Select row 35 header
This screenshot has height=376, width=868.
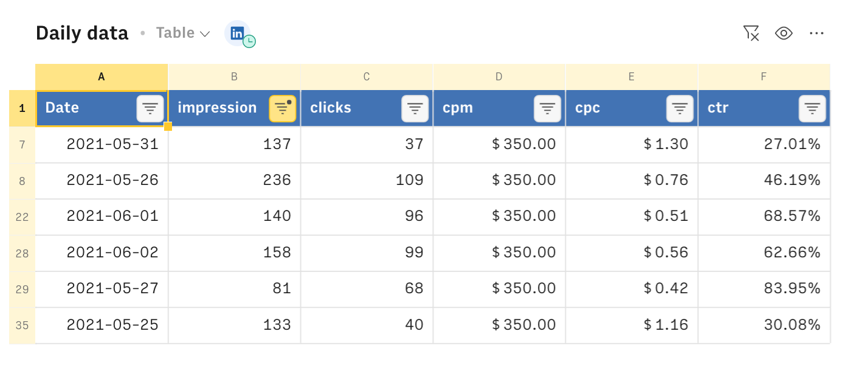(x=22, y=326)
